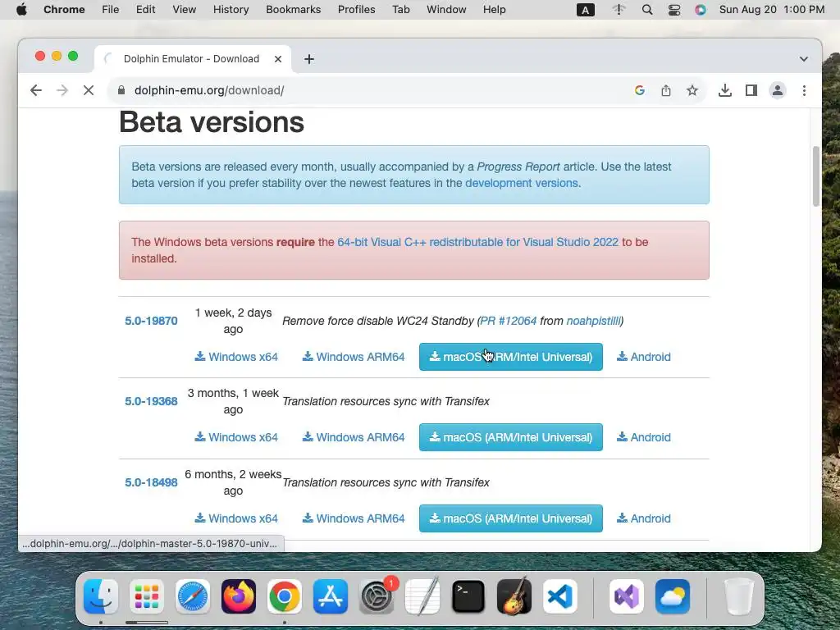Screen dimensions: 840x630
Task: Open the Edit menu
Action: (x=145, y=10)
